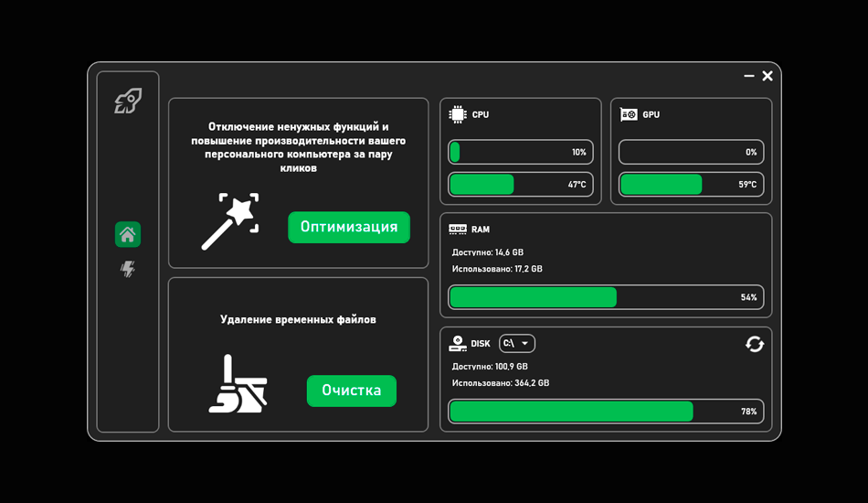Click the GPU graphics card icon
Image resolution: width=868 pixels, height=503 pixels.
click(x=629, y=114)
